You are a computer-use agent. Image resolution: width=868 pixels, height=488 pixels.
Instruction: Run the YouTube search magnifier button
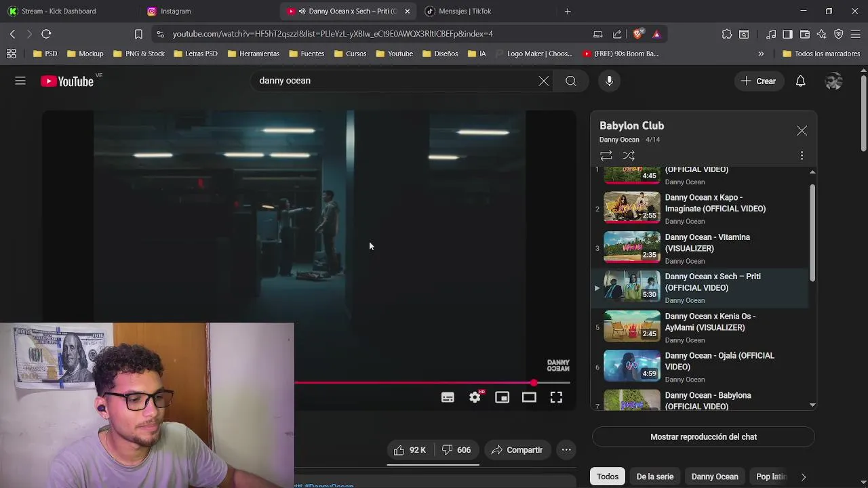tap(571, 81)
